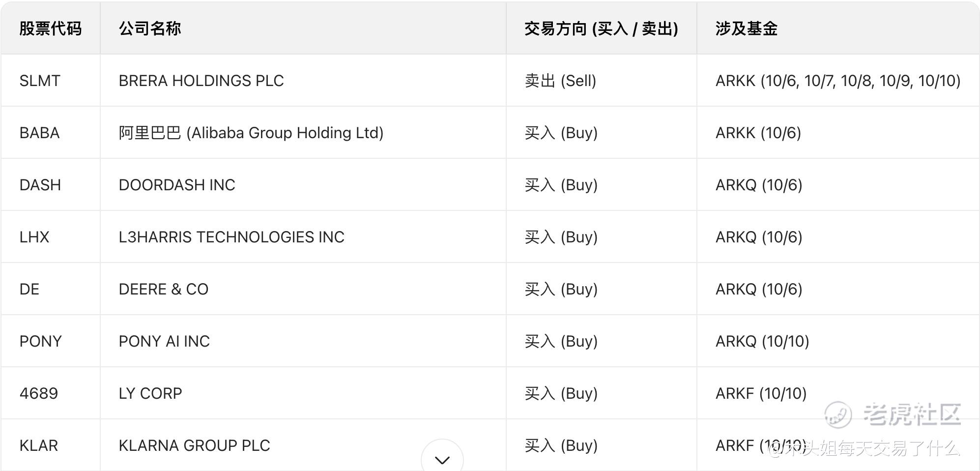
Task: Click the 老虎社区 watermark text
Action: coord(912,414)
